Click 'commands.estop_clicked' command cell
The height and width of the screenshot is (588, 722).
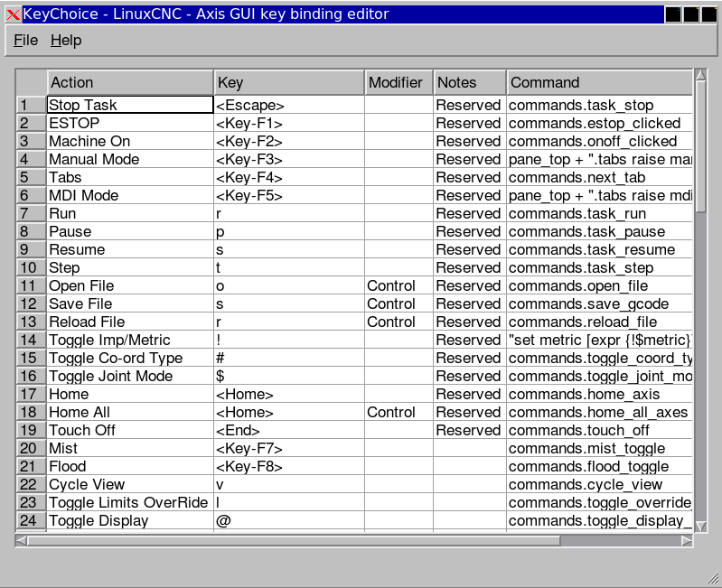point(599,123)
